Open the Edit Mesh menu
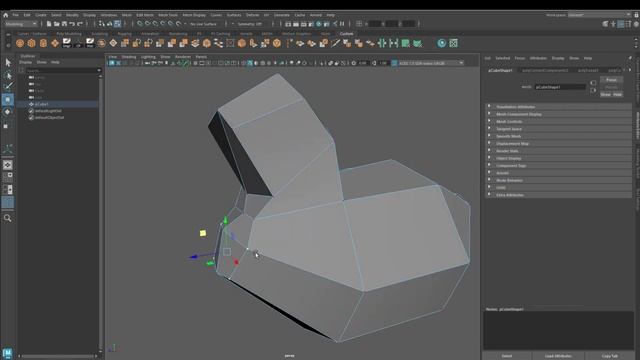Image resolution: width=640 pixels, height=360 pixels. coord(145,15)
